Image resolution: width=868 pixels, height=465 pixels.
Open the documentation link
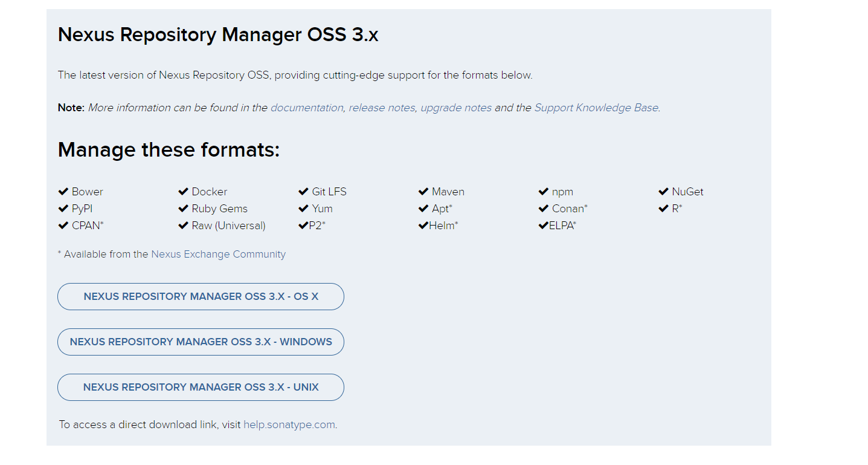pos(307,108)
